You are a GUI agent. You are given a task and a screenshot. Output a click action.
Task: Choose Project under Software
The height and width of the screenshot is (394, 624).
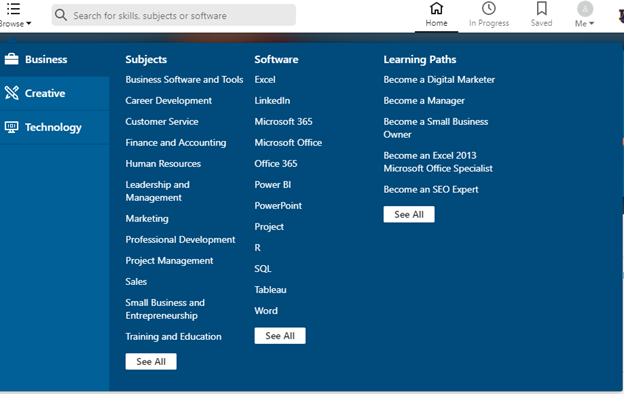pyautogui.click(x=269, y=227)
